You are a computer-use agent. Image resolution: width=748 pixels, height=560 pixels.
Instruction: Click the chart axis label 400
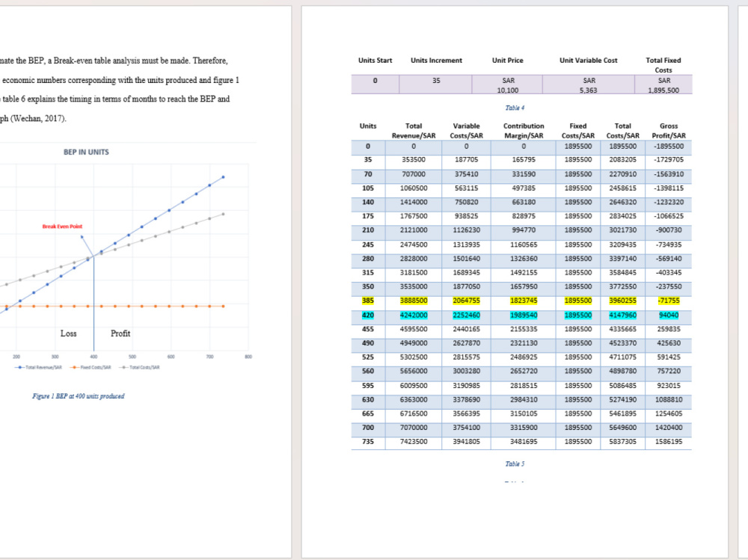coord(93,357)
